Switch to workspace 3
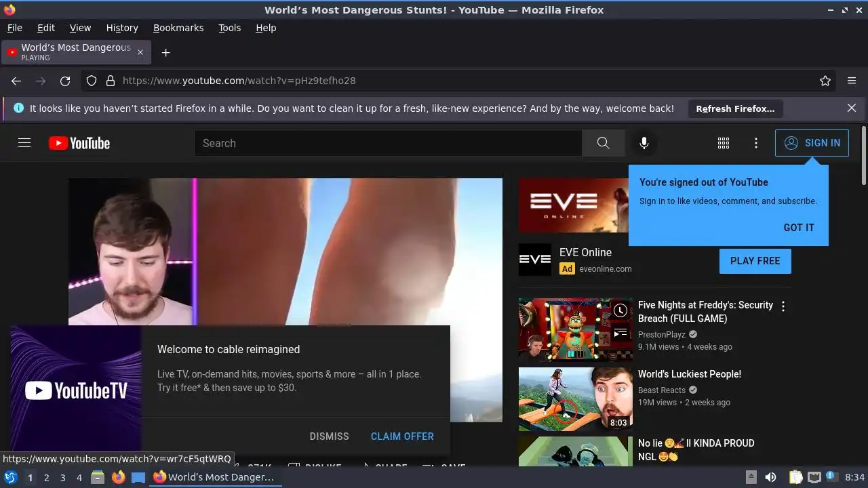The height and width of the screenshot is (488, 868). point(62,477)
